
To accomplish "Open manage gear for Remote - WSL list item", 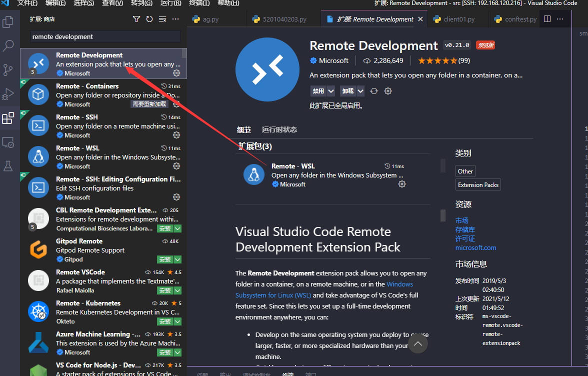I will click(176, 166).
